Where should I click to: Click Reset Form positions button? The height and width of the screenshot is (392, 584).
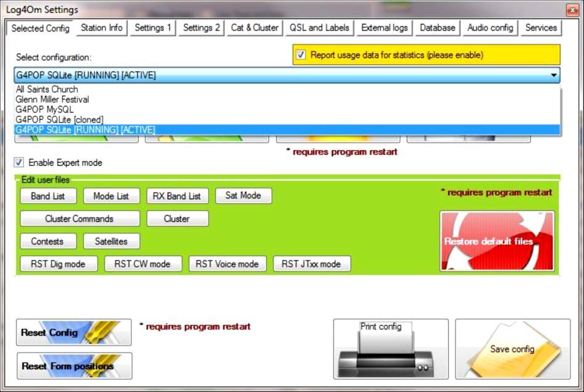74,366
